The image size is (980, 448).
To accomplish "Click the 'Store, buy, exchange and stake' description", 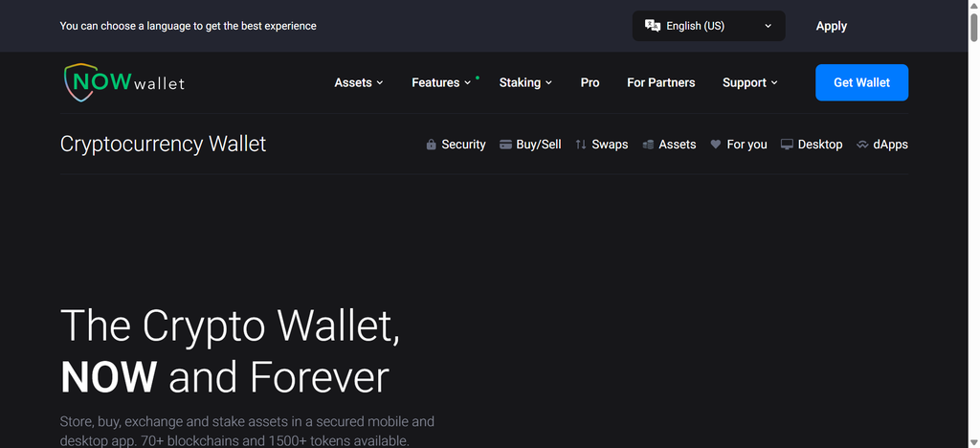I will [247, 431].
